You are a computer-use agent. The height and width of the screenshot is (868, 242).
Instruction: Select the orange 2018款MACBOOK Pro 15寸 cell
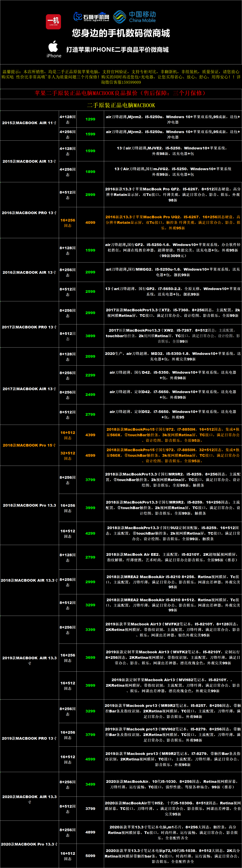(29, 445)
